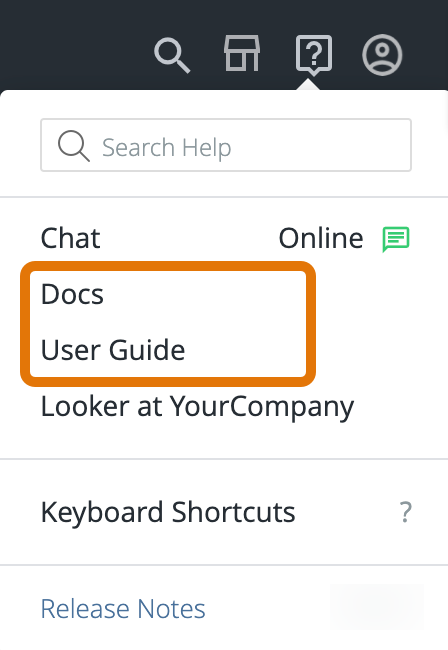Click the magnifier inside Search Help box

(74, 146)
